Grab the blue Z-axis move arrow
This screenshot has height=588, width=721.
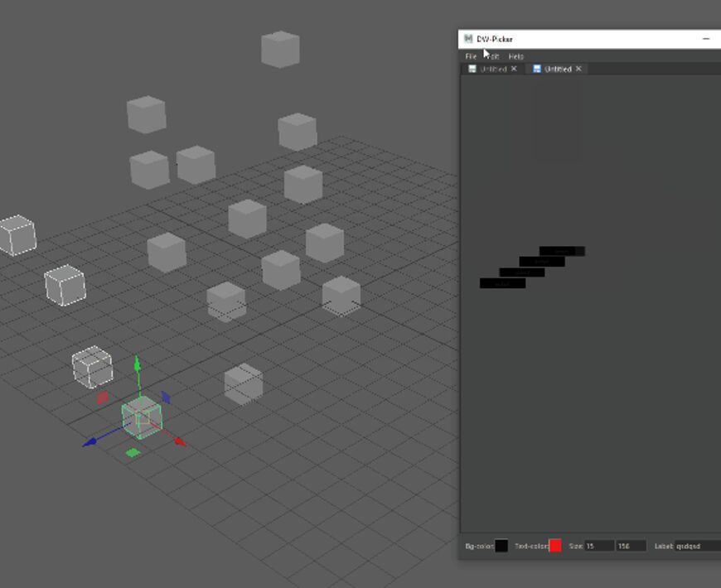[x=90, y=442]
